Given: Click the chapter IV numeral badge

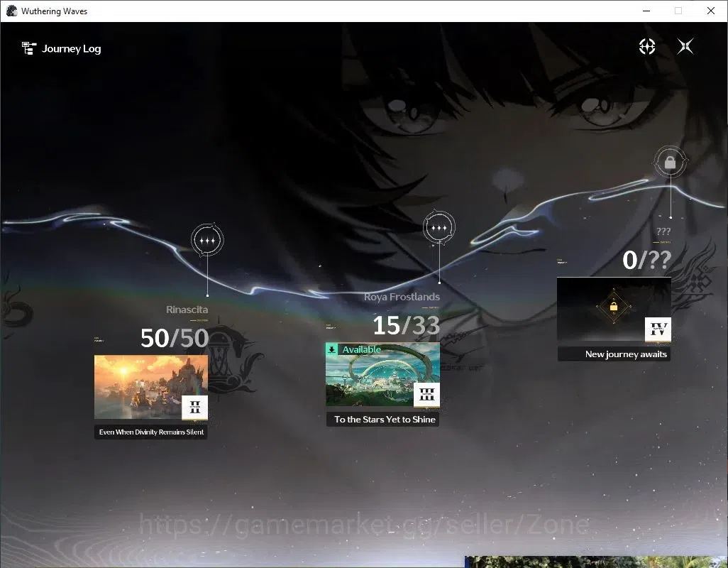Looking at the screenshot, I should pyautogui.click(x=658, y=329).
